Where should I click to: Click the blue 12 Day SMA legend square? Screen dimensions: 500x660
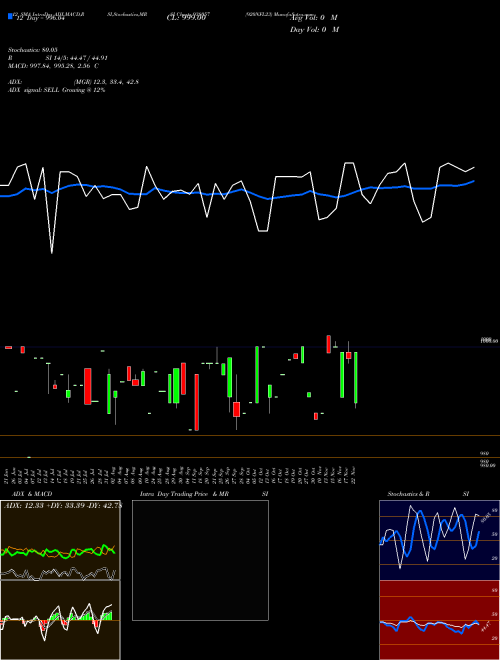11,17
